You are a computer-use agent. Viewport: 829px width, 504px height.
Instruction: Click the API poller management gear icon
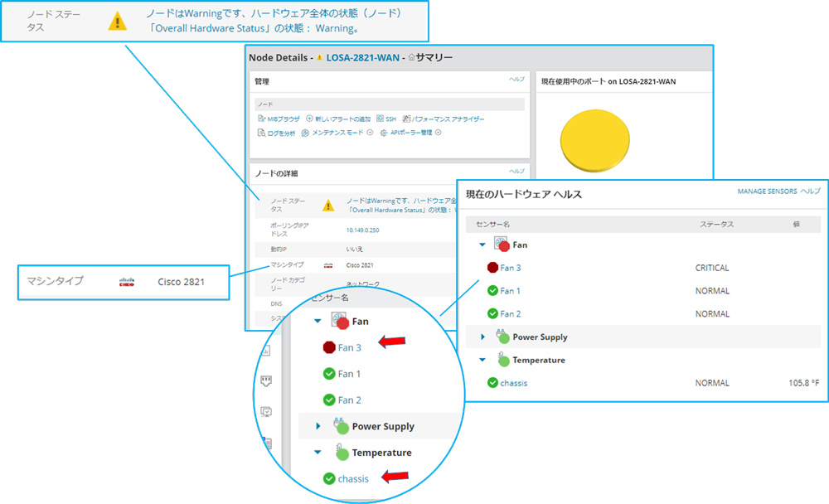coord(384,133)
